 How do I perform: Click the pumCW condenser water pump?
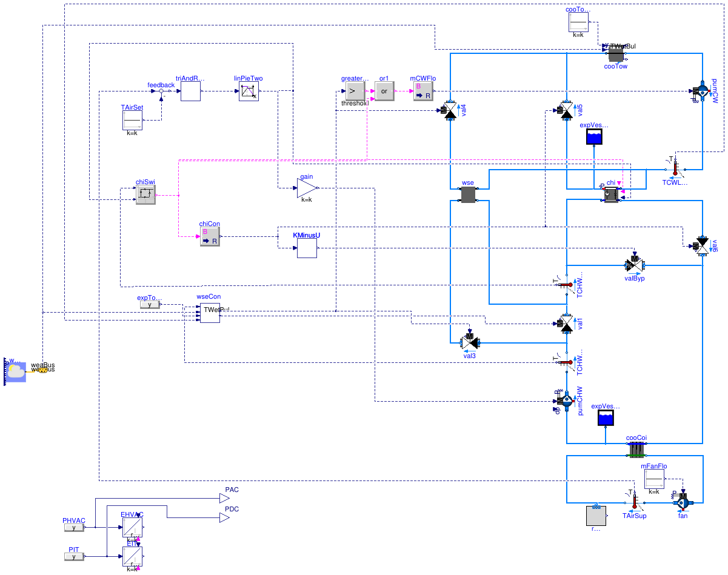click(x=702, y=91)
